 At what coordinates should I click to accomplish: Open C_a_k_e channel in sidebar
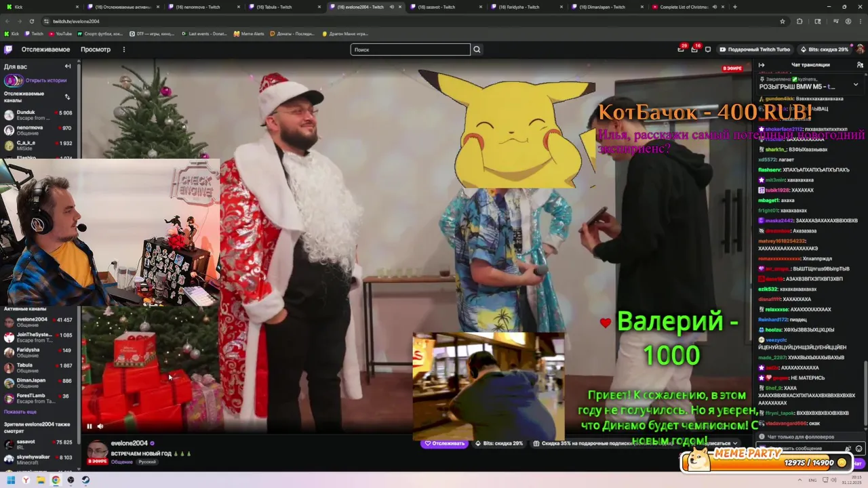[x=38, y=145]
